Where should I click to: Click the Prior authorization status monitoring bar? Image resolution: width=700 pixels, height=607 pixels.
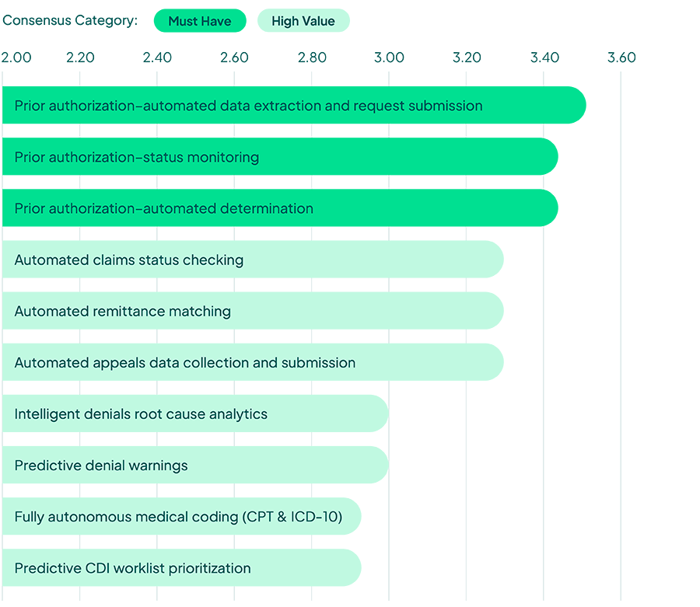coord(280,157)
